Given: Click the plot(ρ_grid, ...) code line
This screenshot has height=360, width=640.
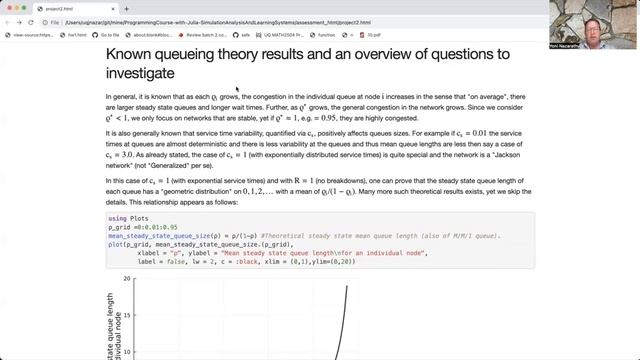Looking at the screenshot, I should 201,244.
